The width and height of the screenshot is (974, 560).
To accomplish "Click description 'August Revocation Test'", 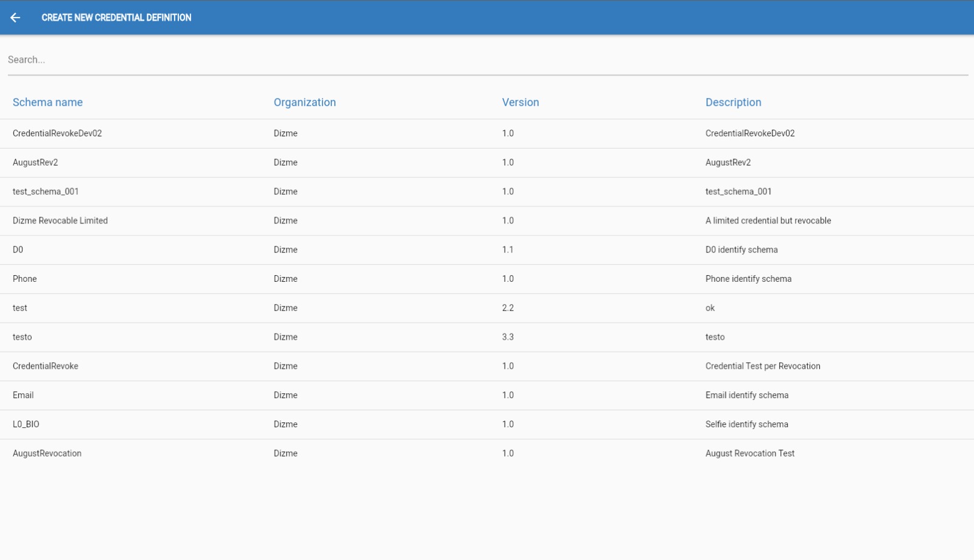I will click(750, 453).
